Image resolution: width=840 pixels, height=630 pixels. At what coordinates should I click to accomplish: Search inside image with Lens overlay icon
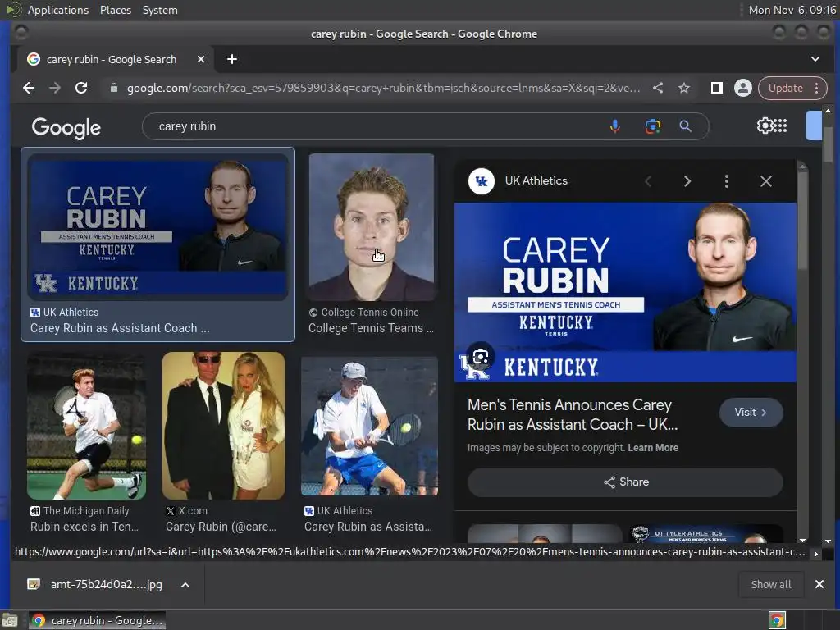[481, 357]
